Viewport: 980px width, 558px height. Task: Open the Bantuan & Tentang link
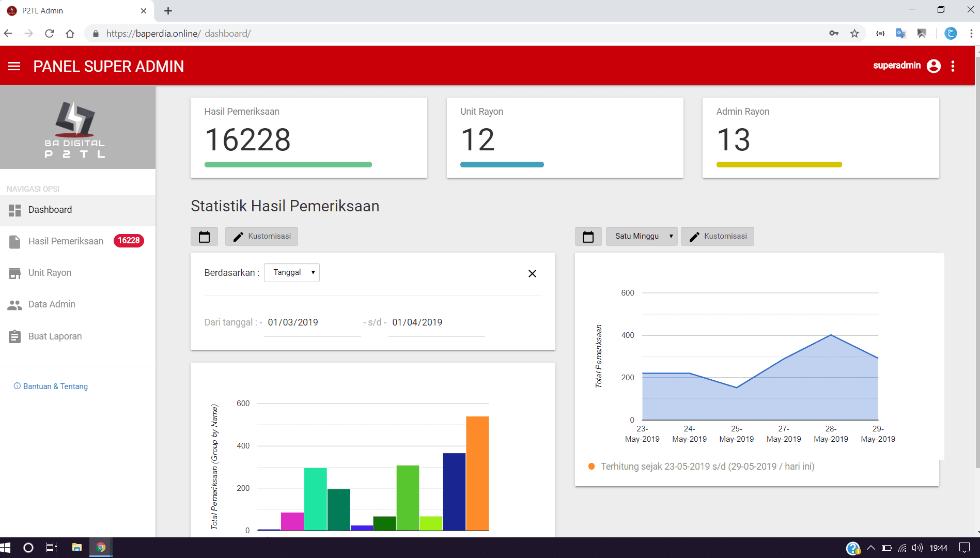[51, 386]
